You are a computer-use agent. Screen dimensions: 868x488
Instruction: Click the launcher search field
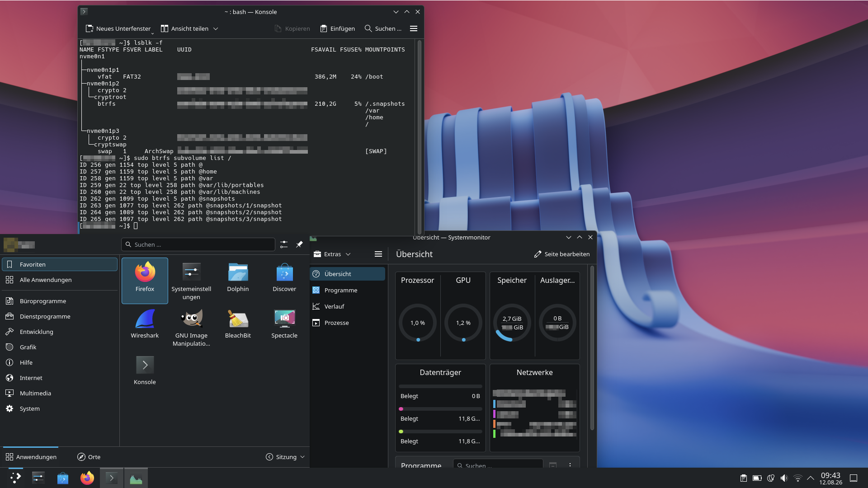pos(198,244)
